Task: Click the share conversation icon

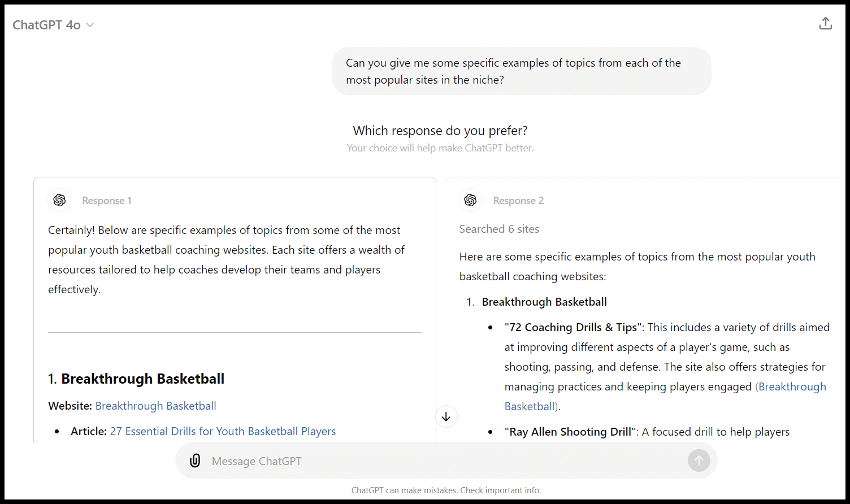Action: [x=825, y=24]
